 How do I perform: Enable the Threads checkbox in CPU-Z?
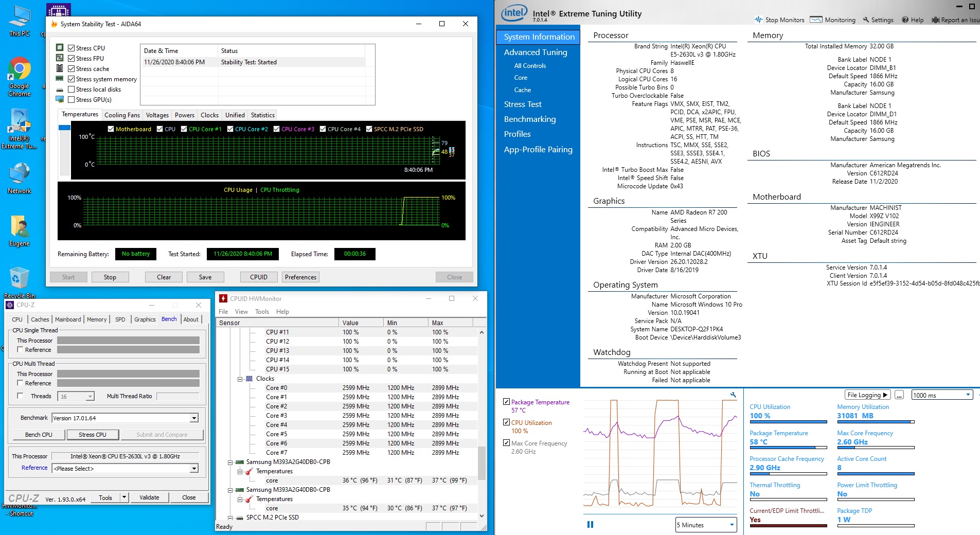pyautogui.click(x=20, y=396)
